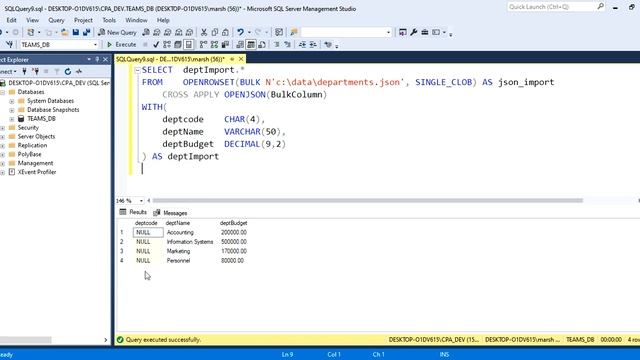The width and height of the screenshot is (640, 360).
Task: Open the Connect dropdown in Object Explorer
Action: (x=8, y=71)
